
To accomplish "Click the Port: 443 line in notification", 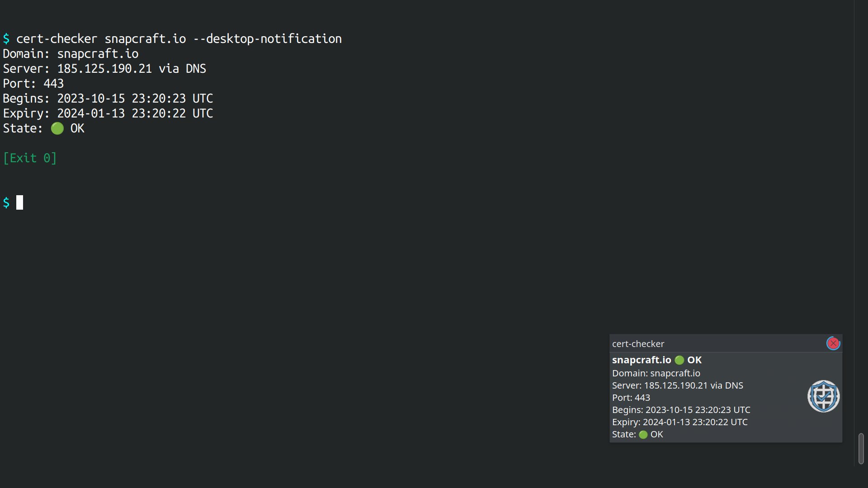I will 631,398.
